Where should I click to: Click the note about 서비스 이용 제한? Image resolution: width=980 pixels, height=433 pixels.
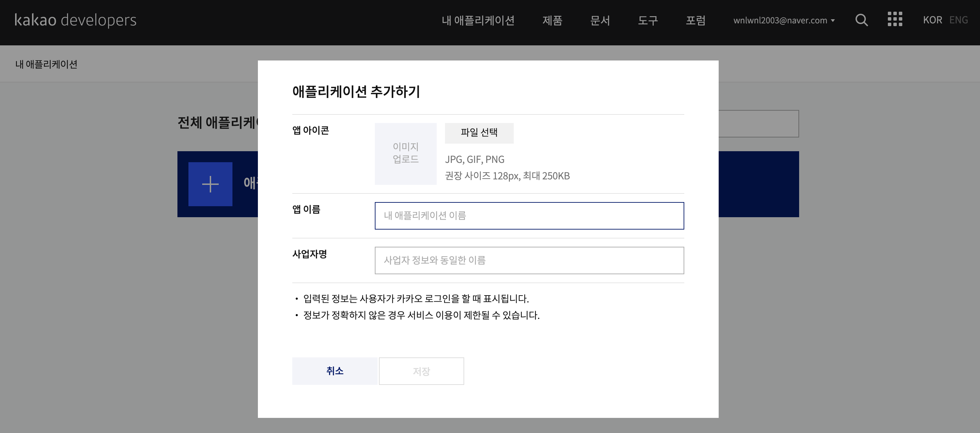point(421,315)
